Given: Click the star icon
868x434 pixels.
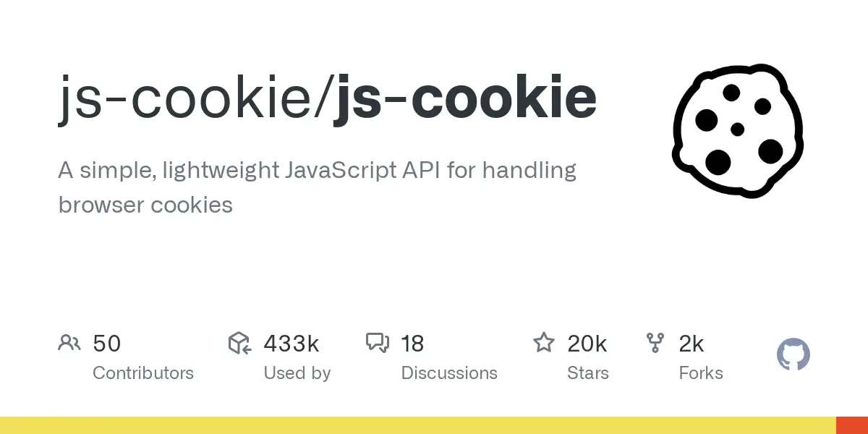Looking at the screenshot, I should [x=544, y=342].
